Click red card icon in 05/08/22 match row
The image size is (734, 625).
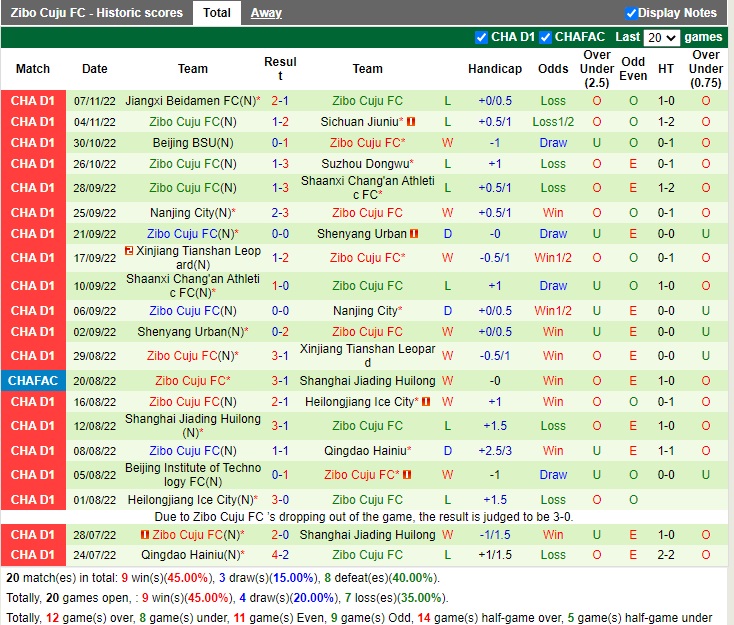408,475
